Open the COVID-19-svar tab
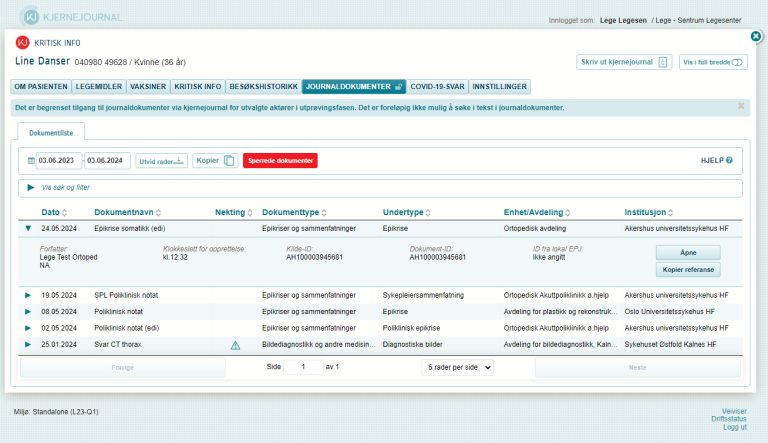The width and height of the screenshot is (768, 443). [439, 87]
